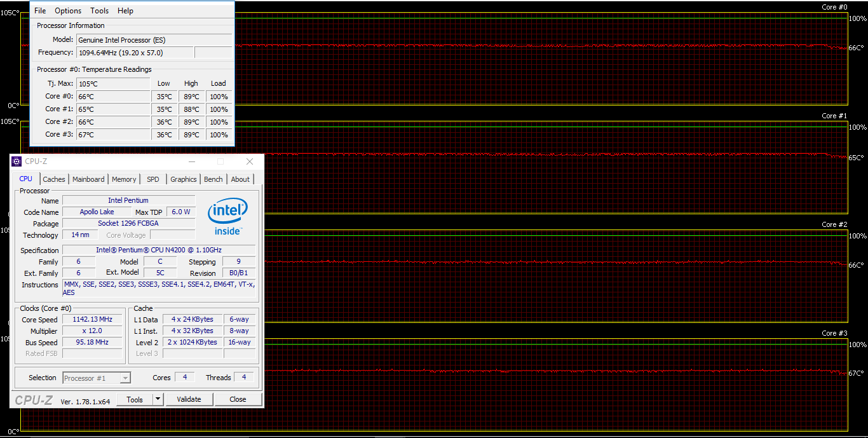868x438 pixels.
Task: Click the 67°C reading on Core #3 graph
Action: pos(857,374)
